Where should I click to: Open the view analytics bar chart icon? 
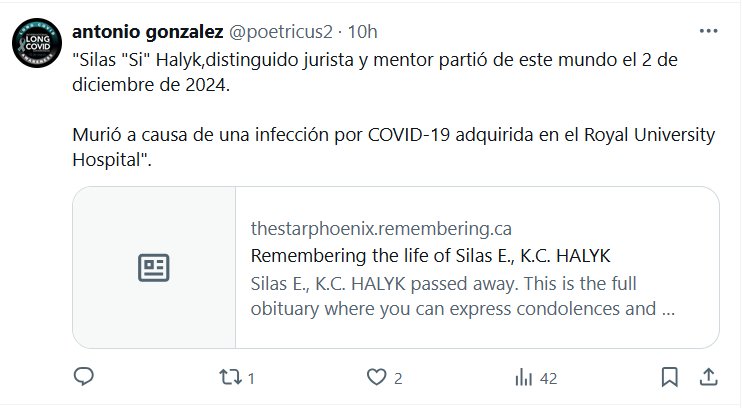click(522, 377)
